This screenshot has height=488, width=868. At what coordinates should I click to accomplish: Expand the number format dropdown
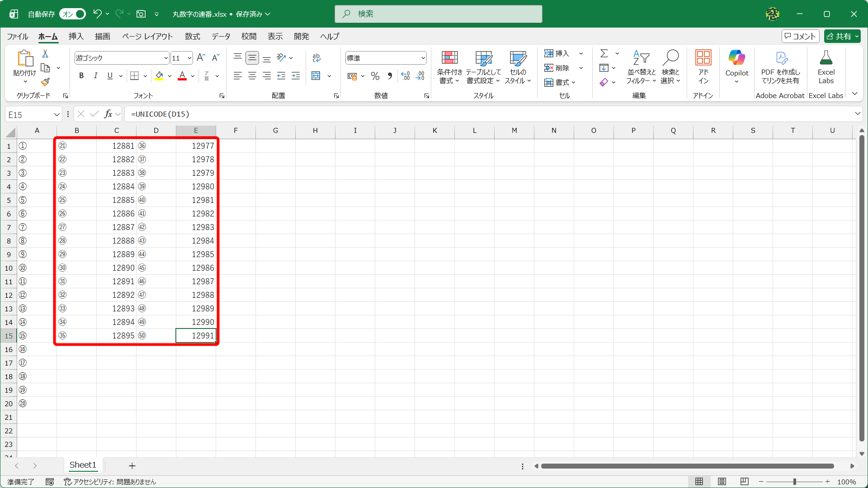(x=423, y=58)
